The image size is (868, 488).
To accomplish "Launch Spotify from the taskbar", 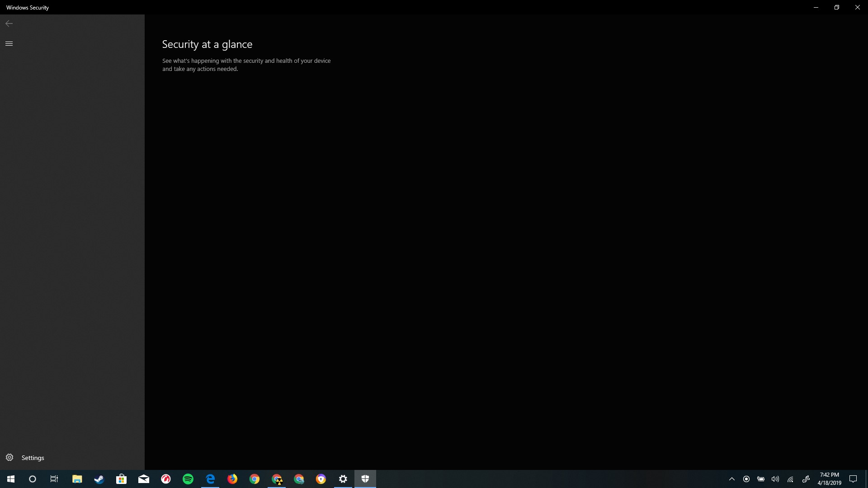I will (188, 479).
